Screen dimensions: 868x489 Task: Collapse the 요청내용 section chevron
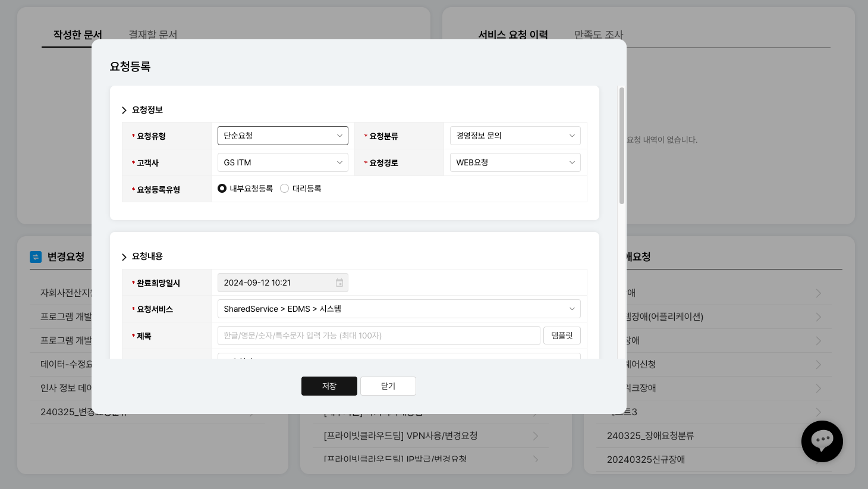pyautogui.click(x=124, y=257)
